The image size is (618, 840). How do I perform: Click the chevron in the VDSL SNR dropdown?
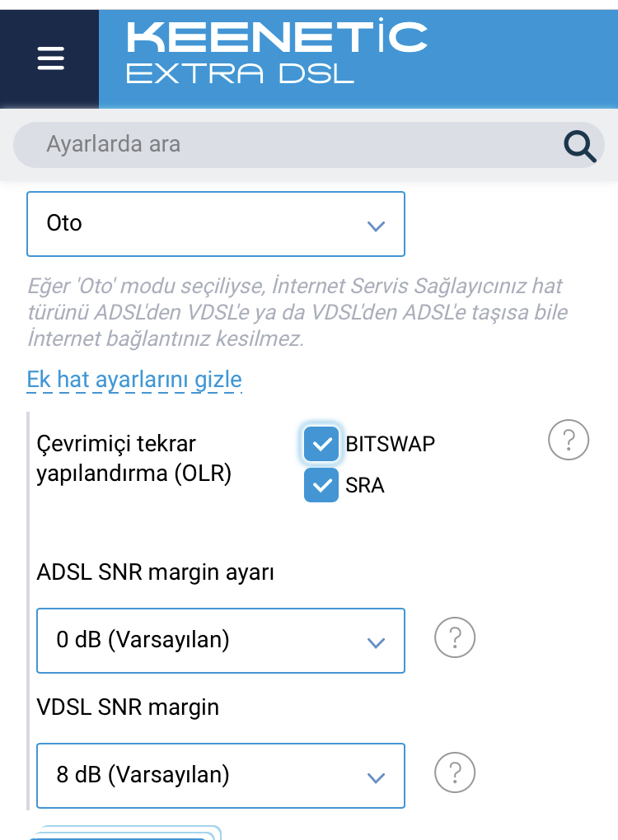[x=376, y=778]
